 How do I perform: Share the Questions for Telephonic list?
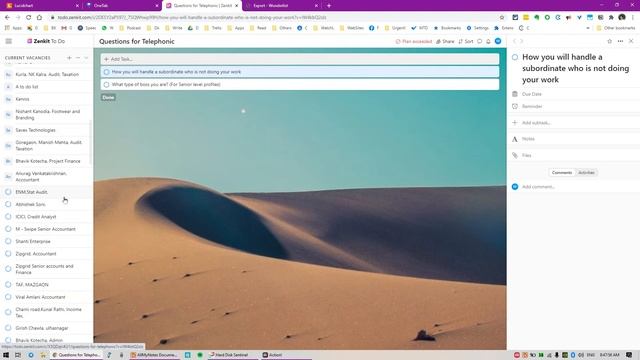(445, 41)
